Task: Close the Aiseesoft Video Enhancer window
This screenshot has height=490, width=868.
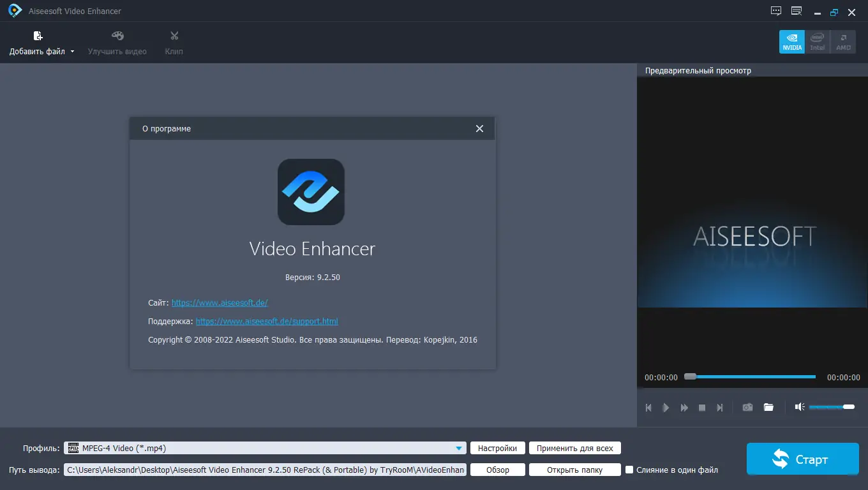Action: click(x=852, y=11)
